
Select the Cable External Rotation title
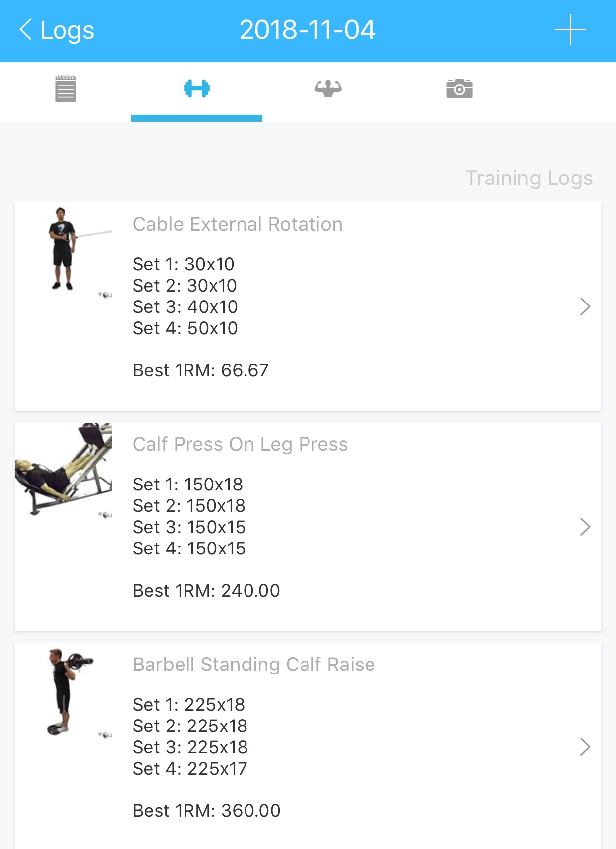click(x=238, y=224)
